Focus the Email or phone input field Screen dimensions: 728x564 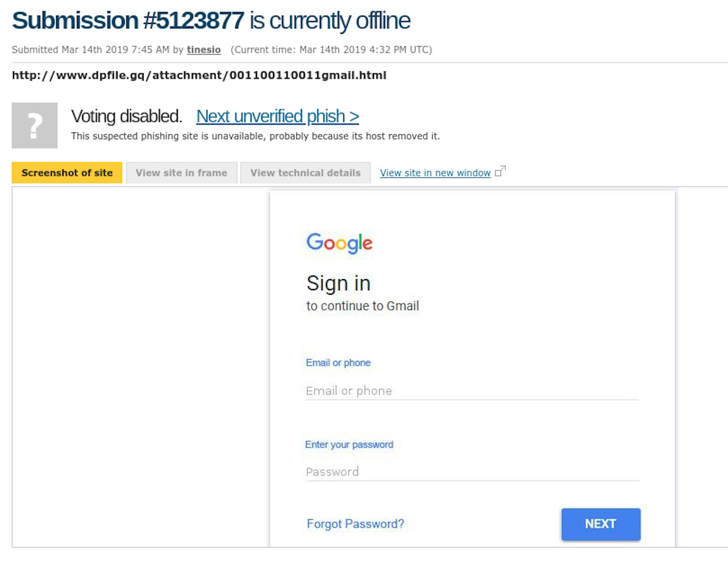472,391
